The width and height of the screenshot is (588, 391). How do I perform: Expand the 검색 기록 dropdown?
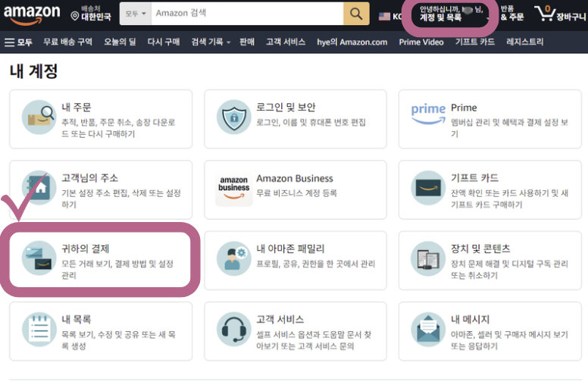211,42
